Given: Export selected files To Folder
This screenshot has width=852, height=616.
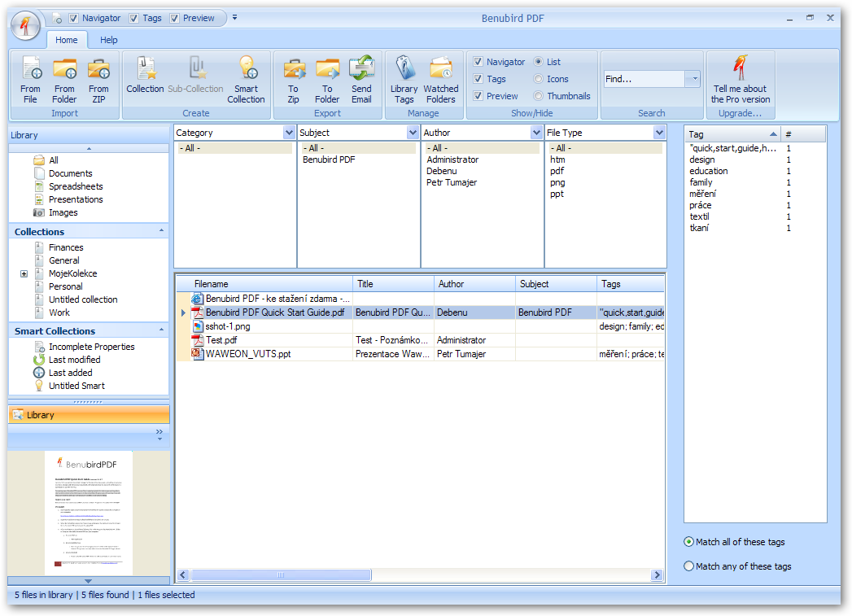Looking at the screenshot, I should 327,80.
